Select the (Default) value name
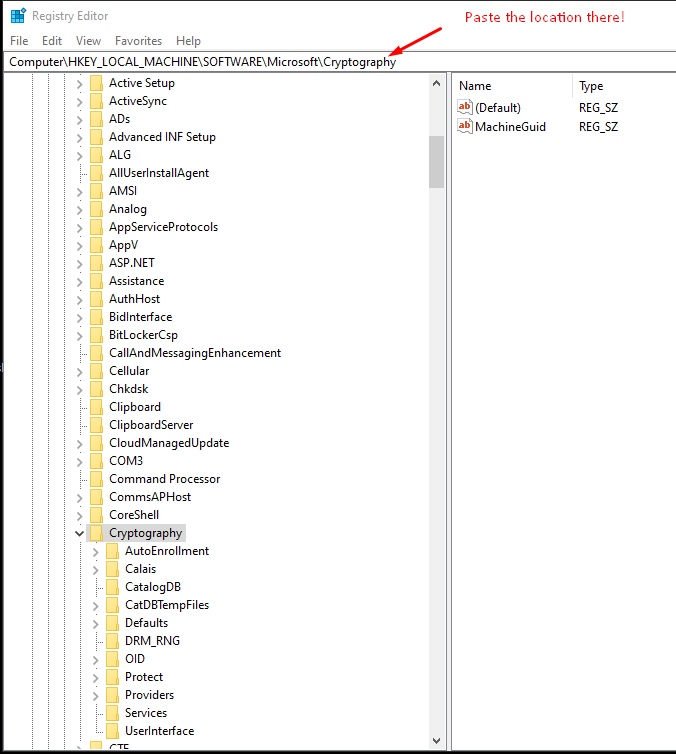 pyautogui.click(x=498, y=107)
